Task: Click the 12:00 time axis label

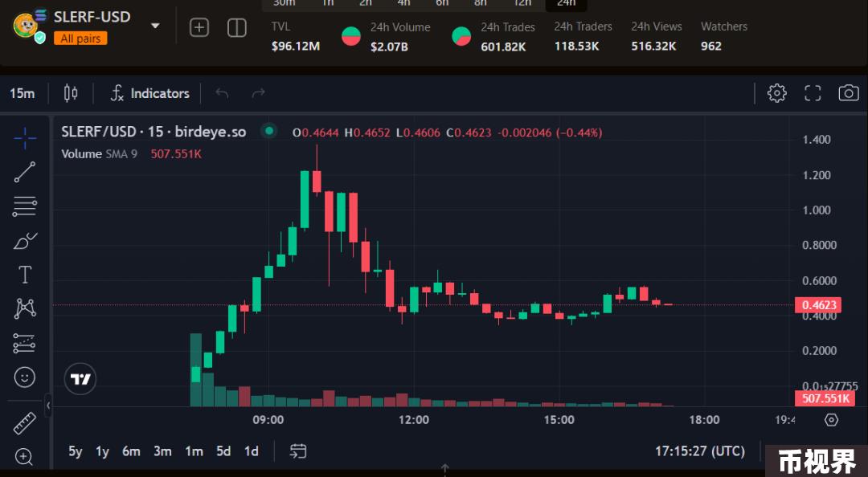Action: tap(414, 420)
